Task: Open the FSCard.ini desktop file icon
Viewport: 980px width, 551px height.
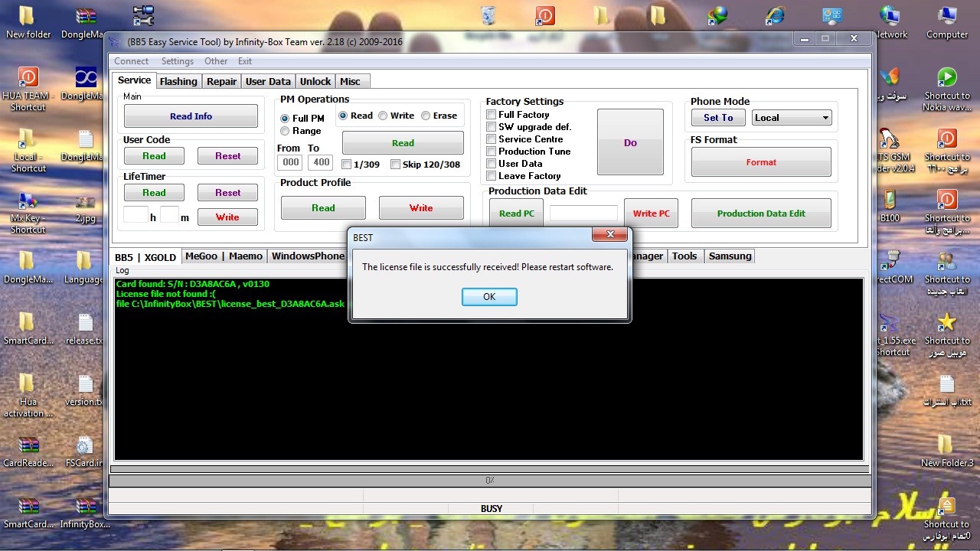Action: coord(85,452)
